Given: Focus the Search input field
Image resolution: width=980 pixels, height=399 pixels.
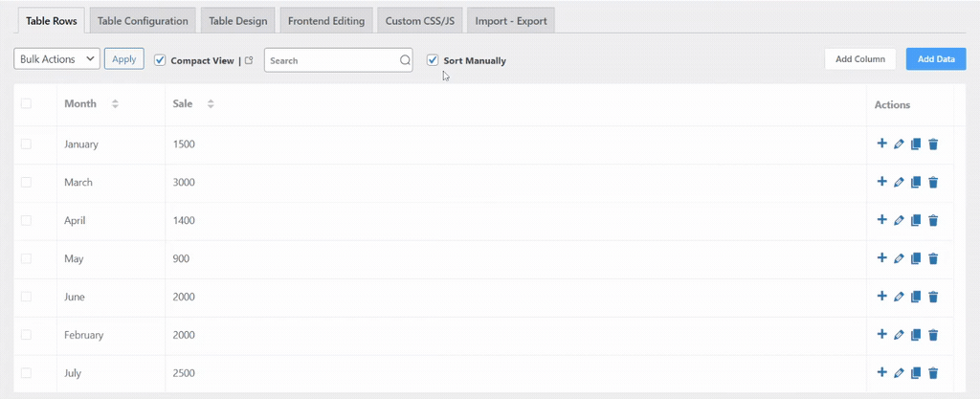Looking at the screenshot, I should point(338,60).
